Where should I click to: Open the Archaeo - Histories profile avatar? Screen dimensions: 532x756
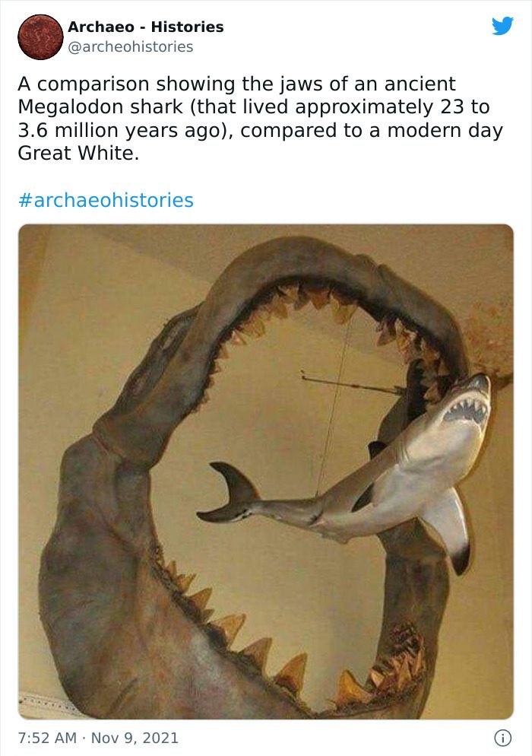coord(40,37)
